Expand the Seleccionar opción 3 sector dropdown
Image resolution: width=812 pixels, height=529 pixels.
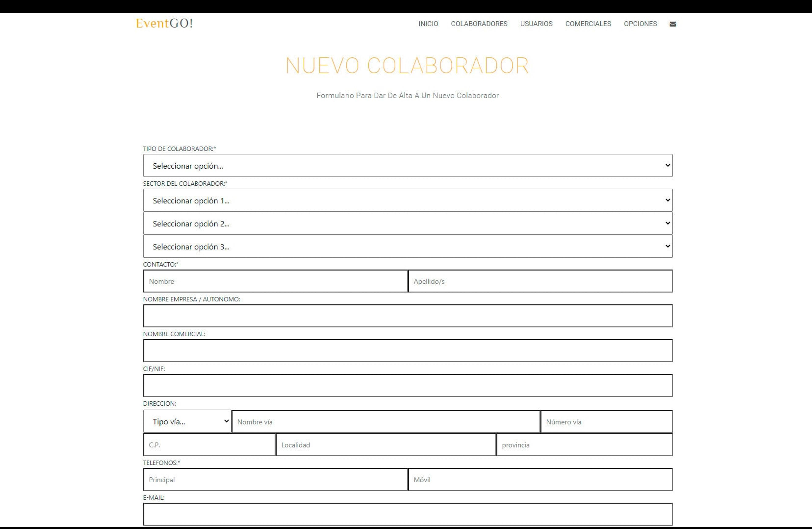pyautogui.click(x=408, y=246)
